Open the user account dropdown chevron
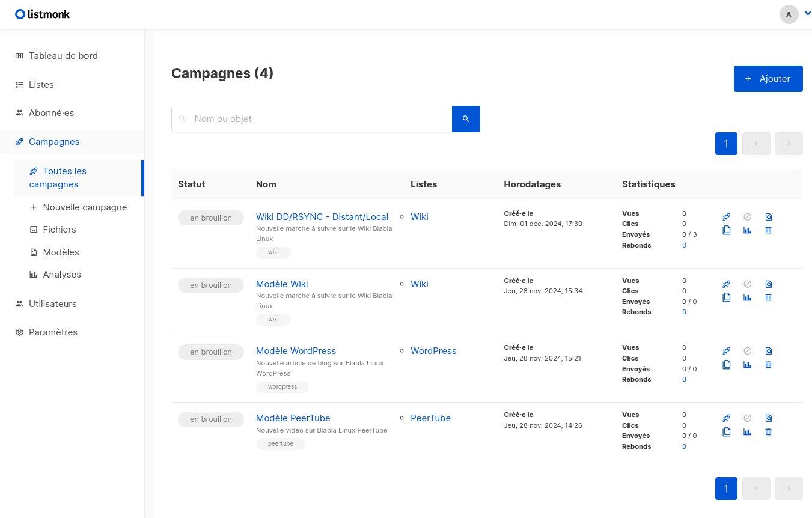This screenshot has width=812, height=518. tap(807, 13)
